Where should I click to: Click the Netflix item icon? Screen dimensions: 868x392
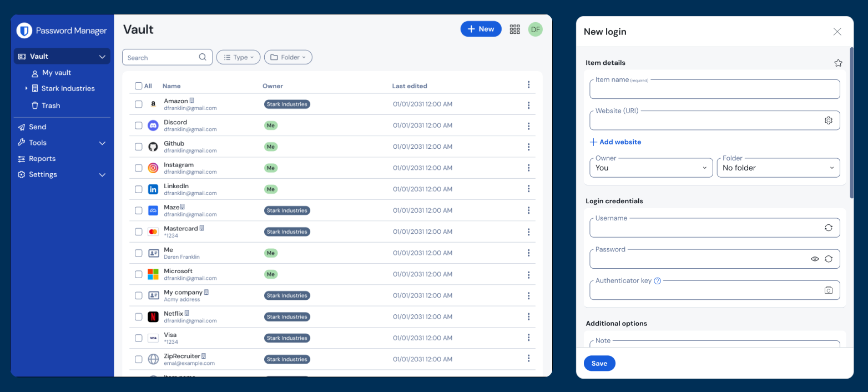pyautogui.click(x=153, y=316)
